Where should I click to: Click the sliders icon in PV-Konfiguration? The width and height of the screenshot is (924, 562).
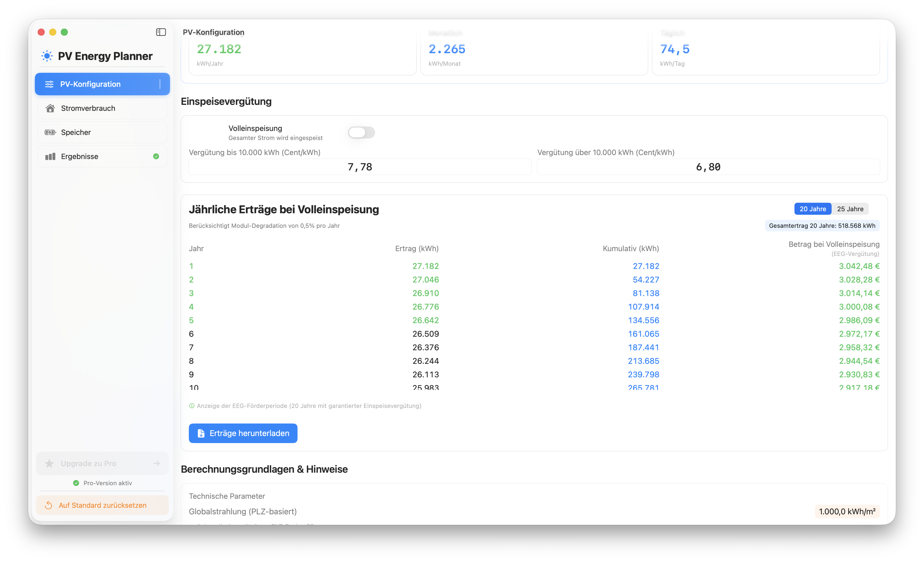[49, 84]
